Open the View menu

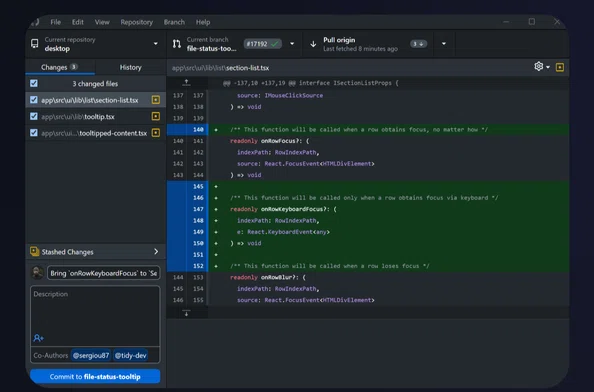tap(102, 22)
